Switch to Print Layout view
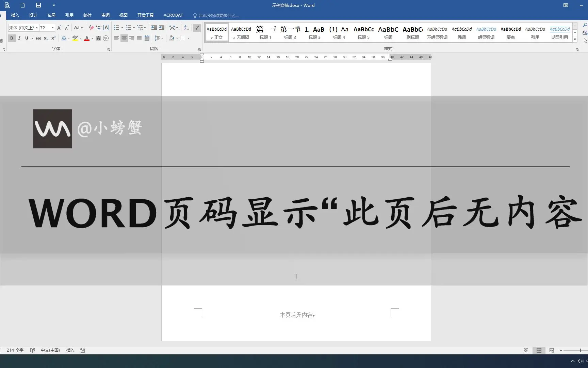Image resolution: width=588 pixels, height=368 pixels. (x=539, y=350)
